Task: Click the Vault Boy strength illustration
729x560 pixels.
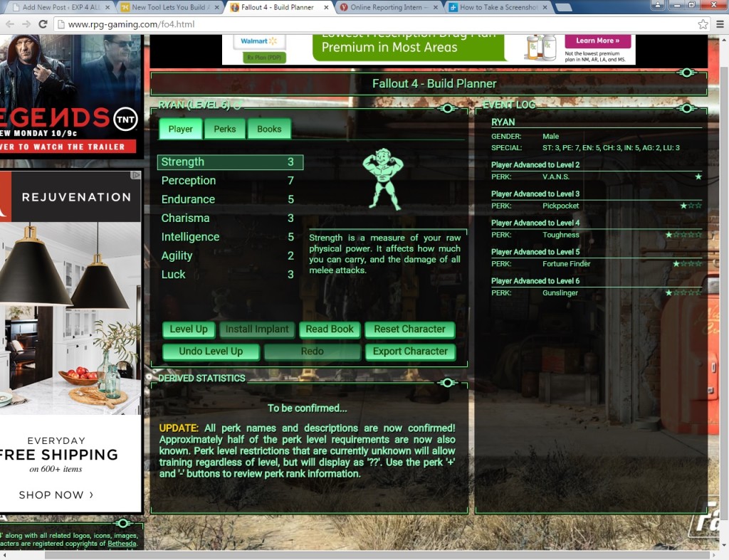Action: point(382,180)
